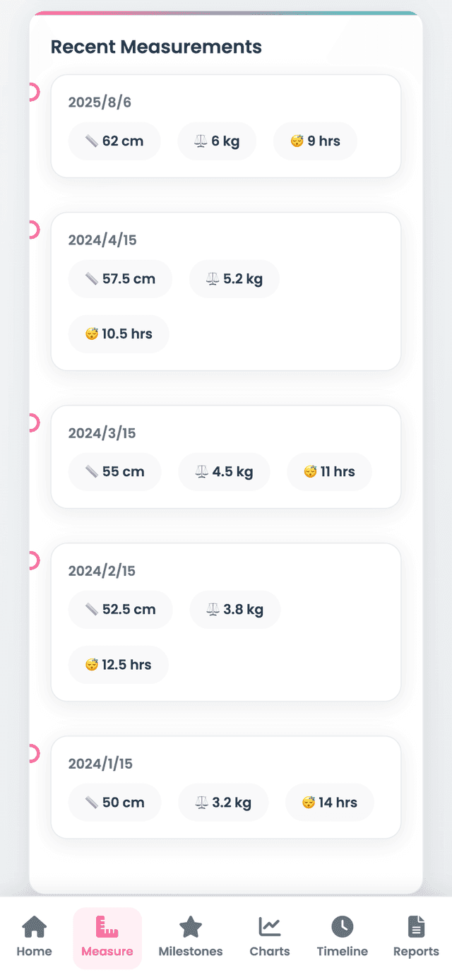
Task: Expand the 2024/3/15 measurement card
Action: [225, 456]
